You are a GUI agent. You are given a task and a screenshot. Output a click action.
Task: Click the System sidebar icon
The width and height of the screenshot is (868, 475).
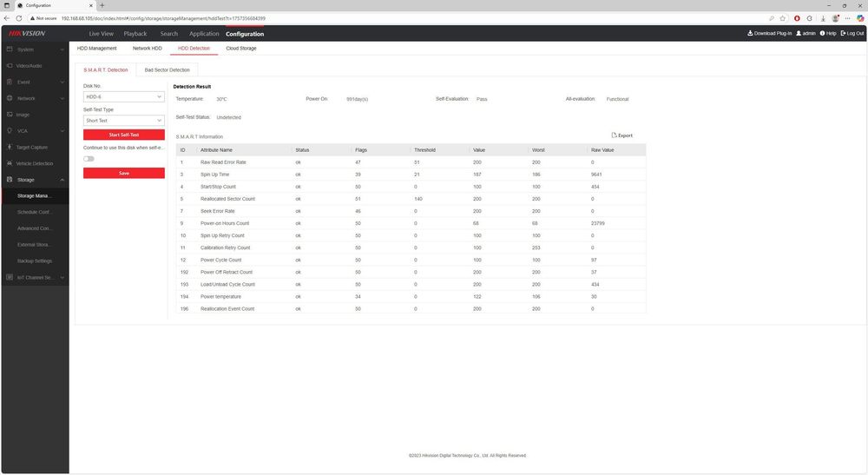point(10,49)
